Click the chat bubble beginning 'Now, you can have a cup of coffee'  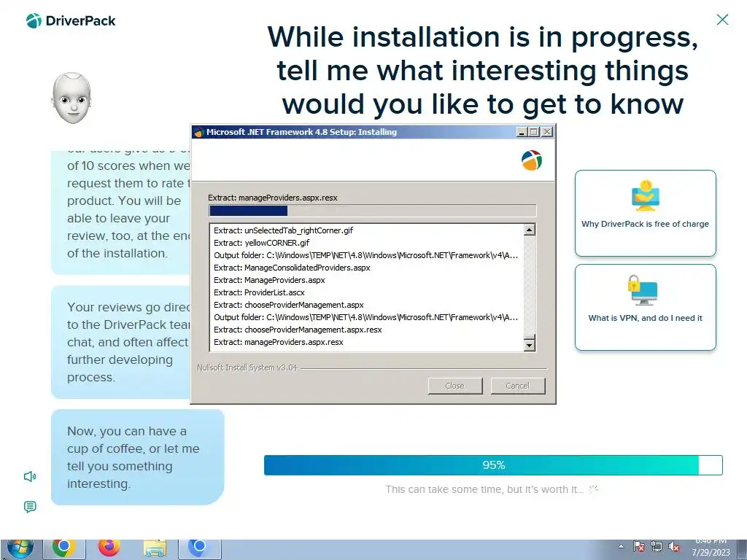[137, 457]
